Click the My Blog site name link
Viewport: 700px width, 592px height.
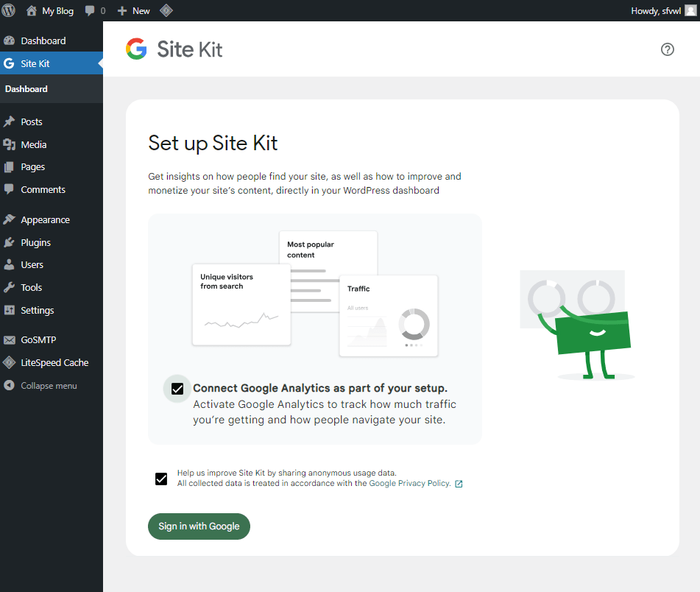pyautogui.click(x=57, y=11)
